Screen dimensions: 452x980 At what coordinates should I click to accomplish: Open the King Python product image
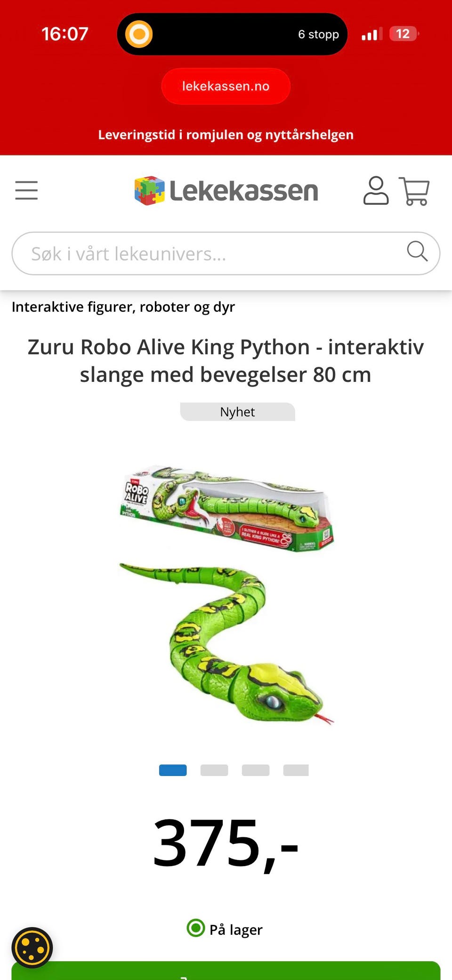coord(226,594)
